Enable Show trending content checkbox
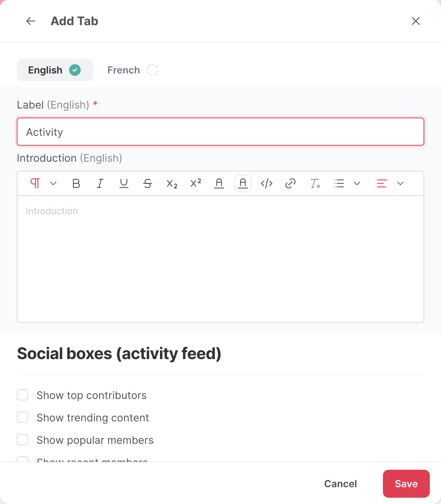 pos(23,418)
